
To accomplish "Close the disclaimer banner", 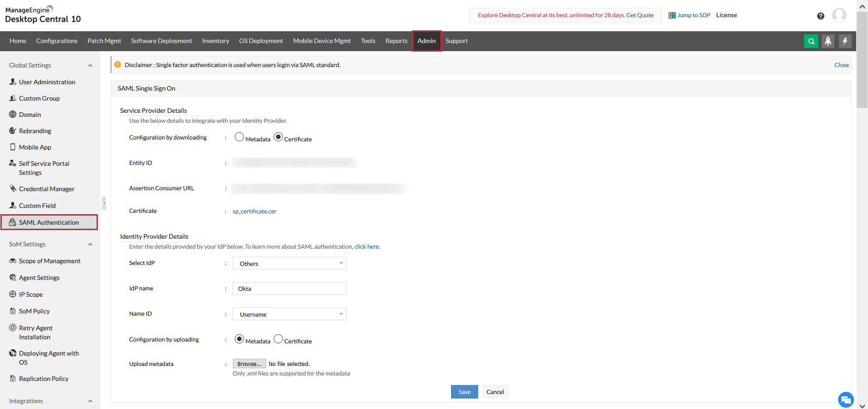I will tap(842, 65).
